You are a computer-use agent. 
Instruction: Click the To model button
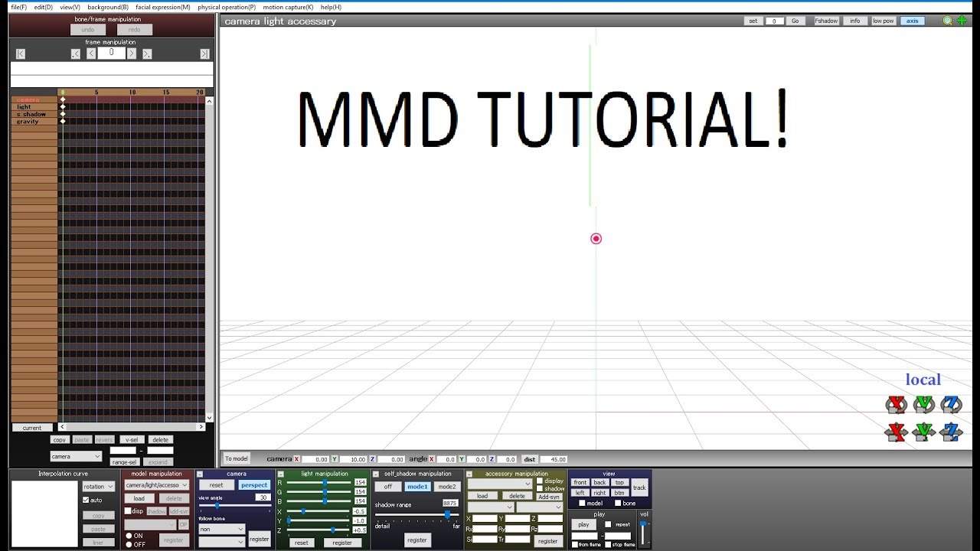(x=236, y=458)
